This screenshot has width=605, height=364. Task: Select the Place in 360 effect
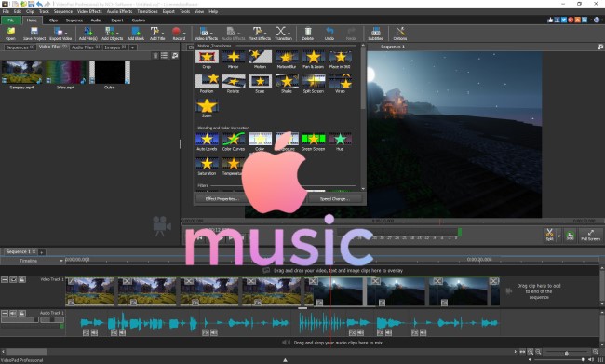340,59
